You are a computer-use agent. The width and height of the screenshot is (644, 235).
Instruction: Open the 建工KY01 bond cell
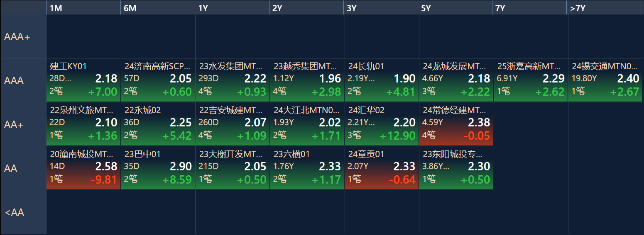tap(83, 80)
